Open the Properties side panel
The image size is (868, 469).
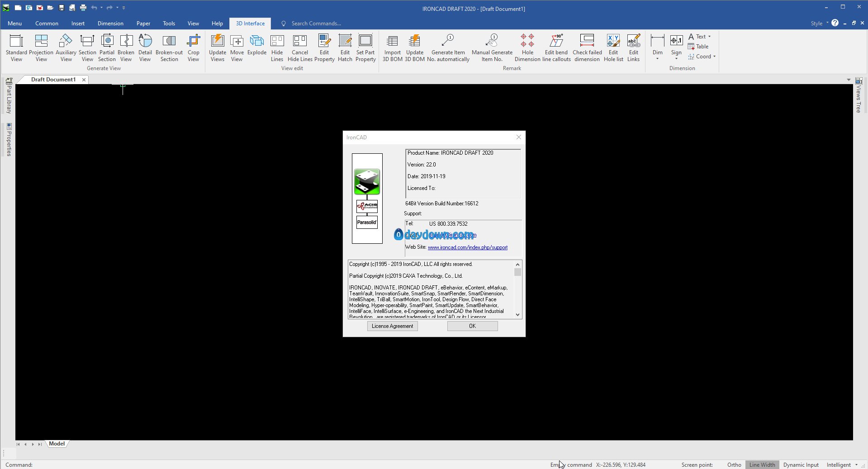click(9, 140)
